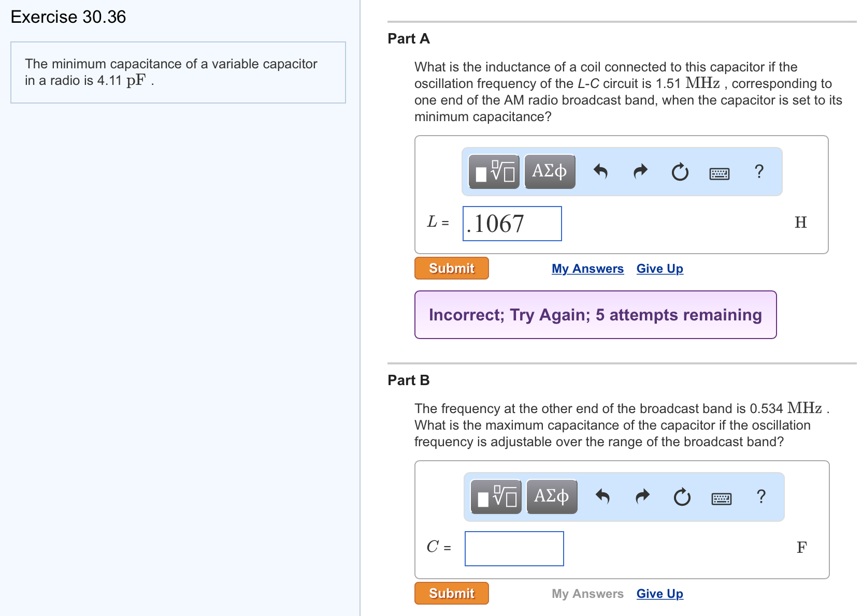
Task: Show keyboard shortcuts for Part A
Action: tap(720, 173)
